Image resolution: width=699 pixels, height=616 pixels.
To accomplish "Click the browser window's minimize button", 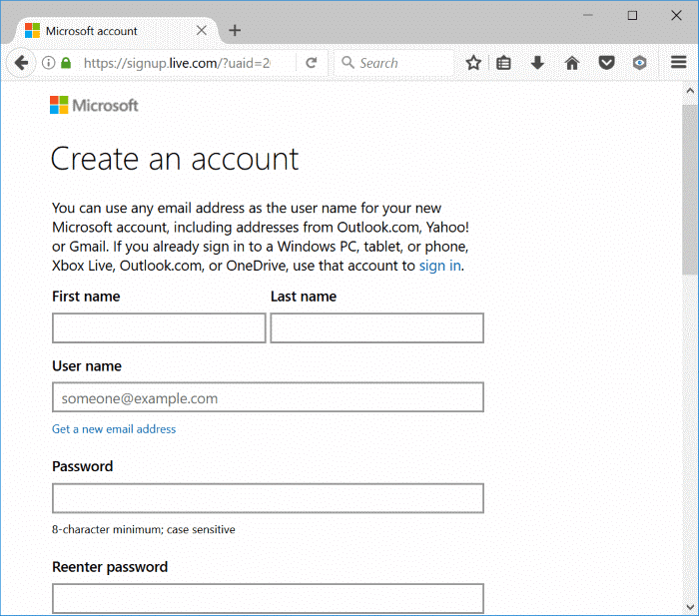I will (588, 16).
